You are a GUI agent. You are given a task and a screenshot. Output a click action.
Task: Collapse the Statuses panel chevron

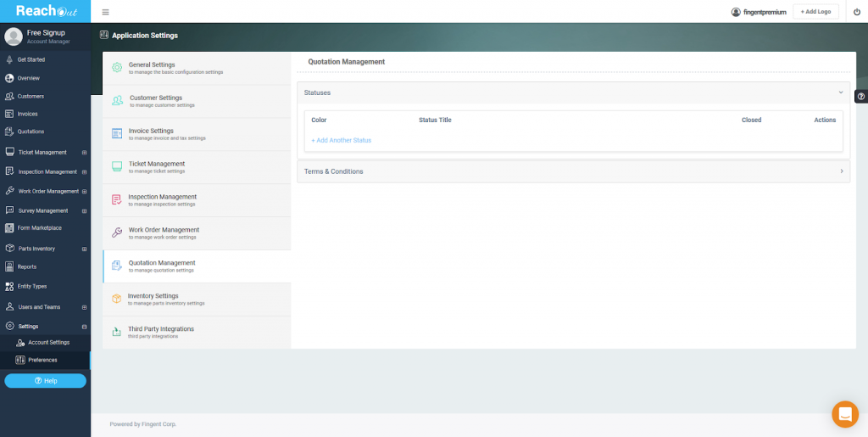pos(841,92)
